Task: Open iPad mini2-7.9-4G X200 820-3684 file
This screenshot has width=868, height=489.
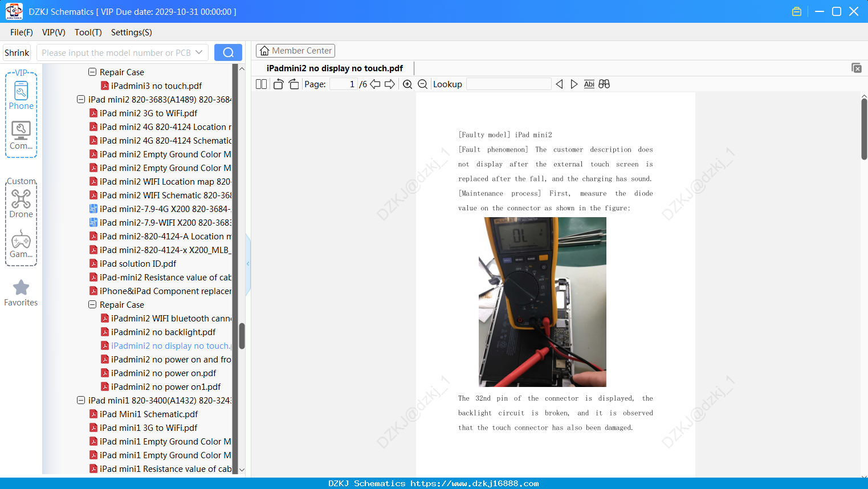Action: pos(161,209)
